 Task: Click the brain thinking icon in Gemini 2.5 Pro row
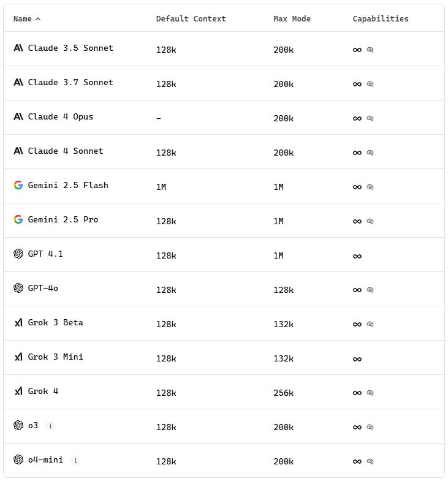tap(370, 221)
